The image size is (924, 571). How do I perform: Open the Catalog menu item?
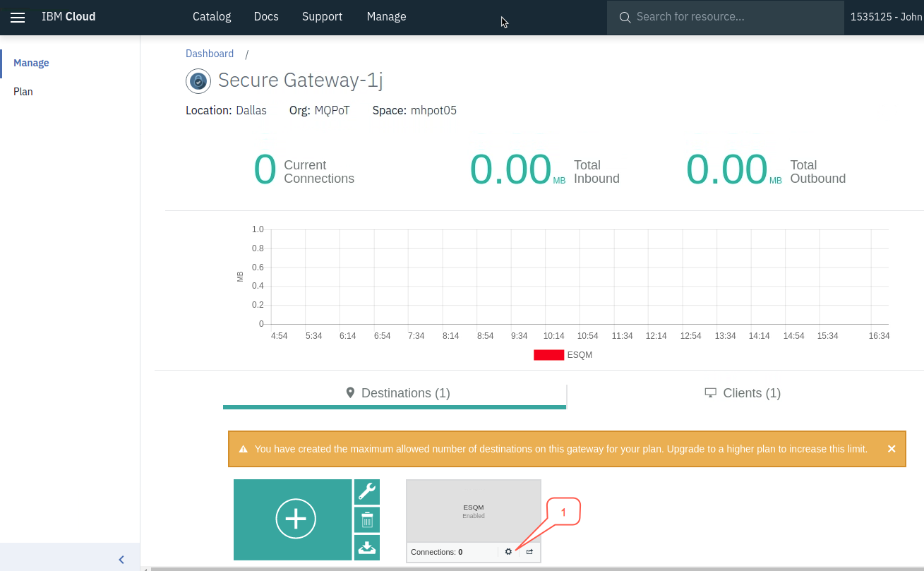pyautogui.click(x=212, y=17)
